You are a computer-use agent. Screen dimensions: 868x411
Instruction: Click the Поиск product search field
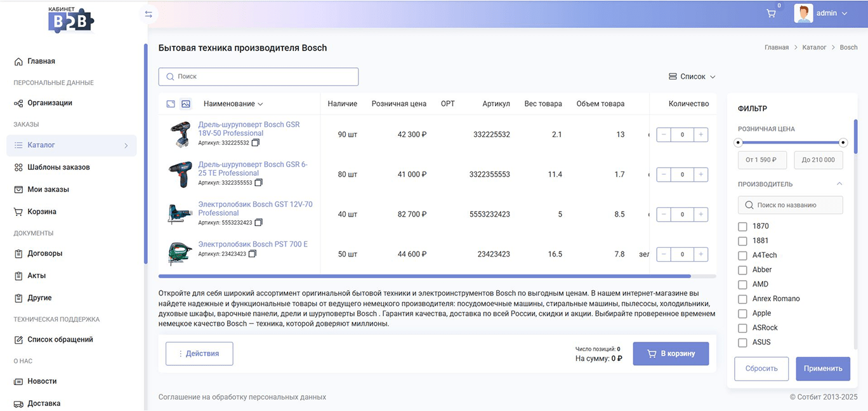tap(258, 76)
